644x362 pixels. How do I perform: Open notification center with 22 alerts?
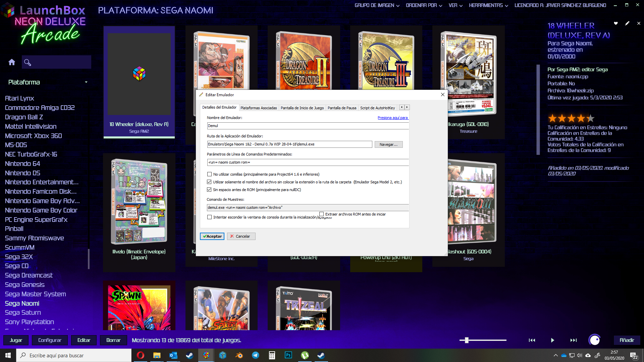tap(634, 355)
